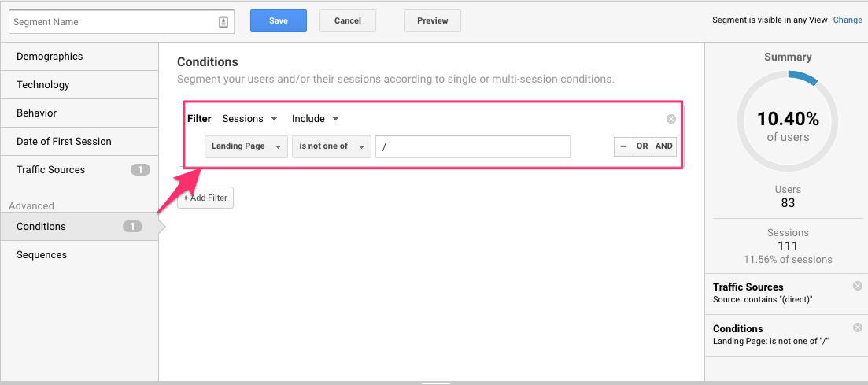This screenshot has height=385, width=868.
Task: Select the Technology section
Action: click(43, 85)
